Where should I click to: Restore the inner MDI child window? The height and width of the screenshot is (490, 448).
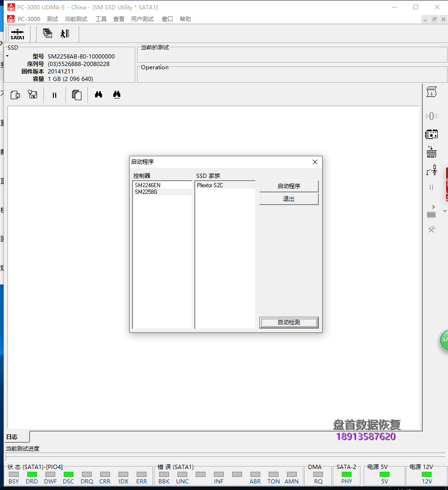tap(434, 19)
